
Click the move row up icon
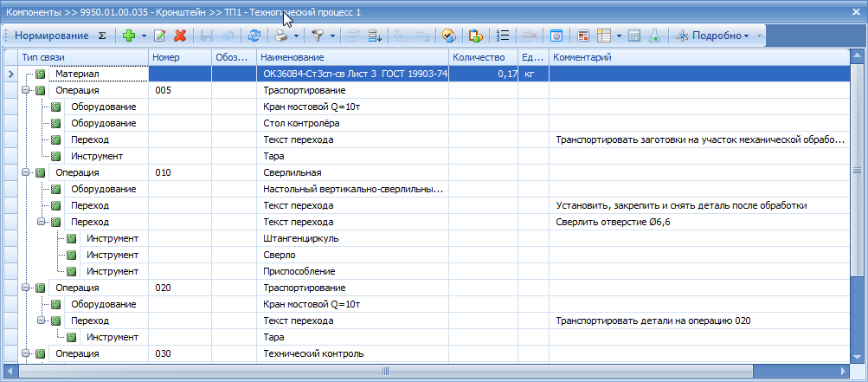pos(354,36)
